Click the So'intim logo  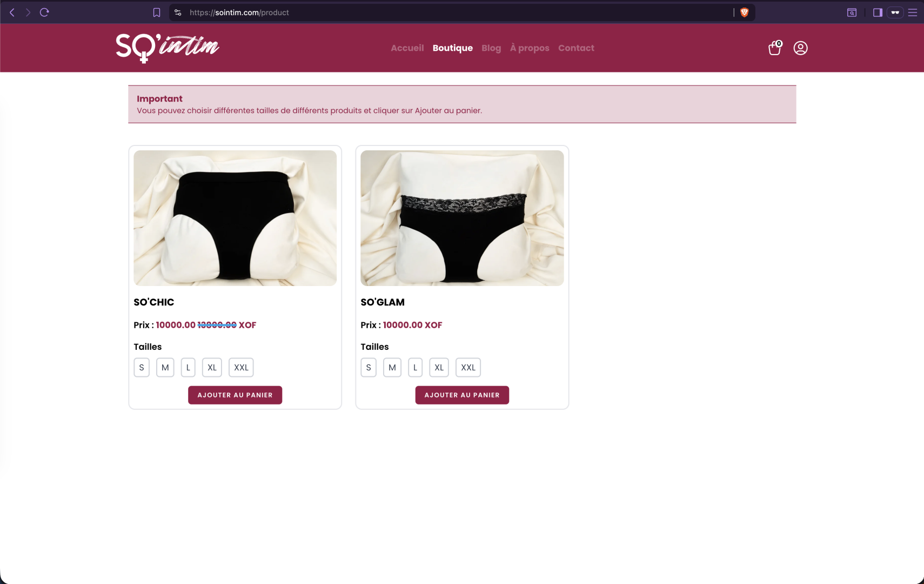coord(168,48)
